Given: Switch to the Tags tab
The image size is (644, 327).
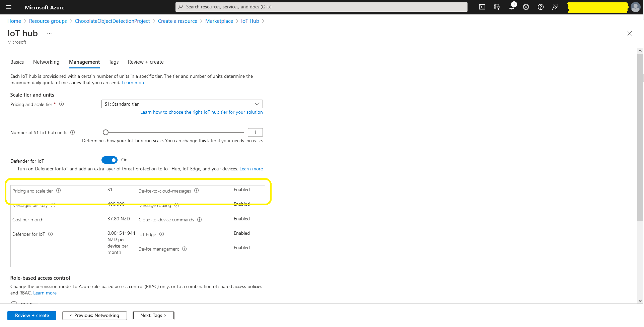Looking at the screenshot, I should click(x=114, y=62).
